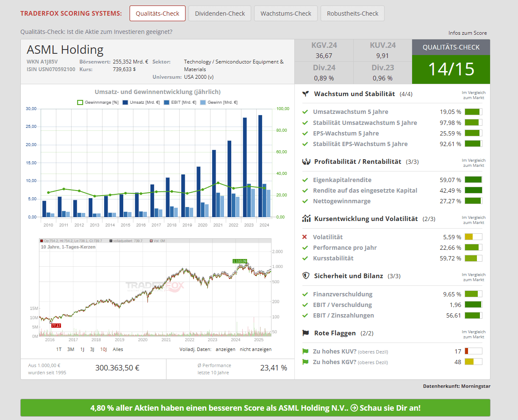Click the green better-score banner
The width and height of the screenshot is (518, 420).
click(x=255, y=408)
